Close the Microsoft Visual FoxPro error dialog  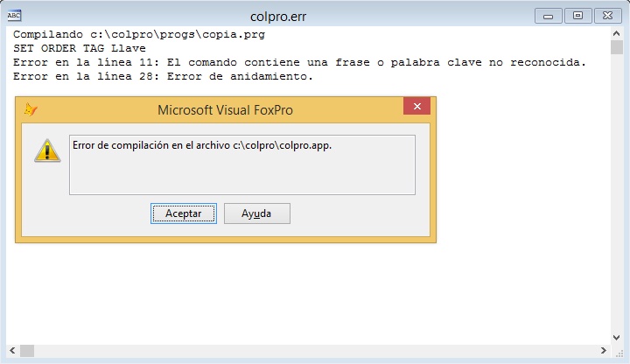[417, 107]
